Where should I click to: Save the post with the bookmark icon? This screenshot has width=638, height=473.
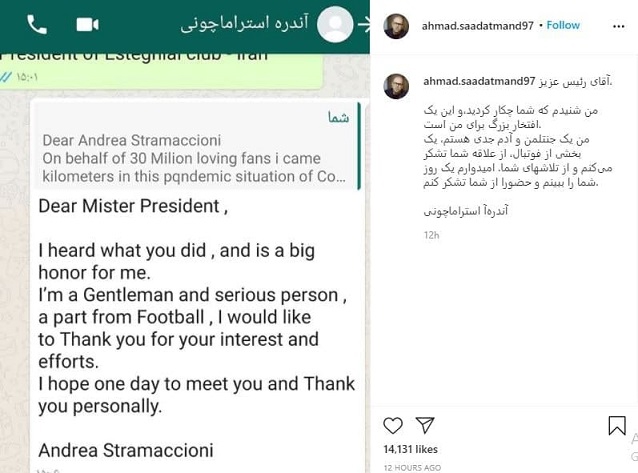[x=617, y=426]
